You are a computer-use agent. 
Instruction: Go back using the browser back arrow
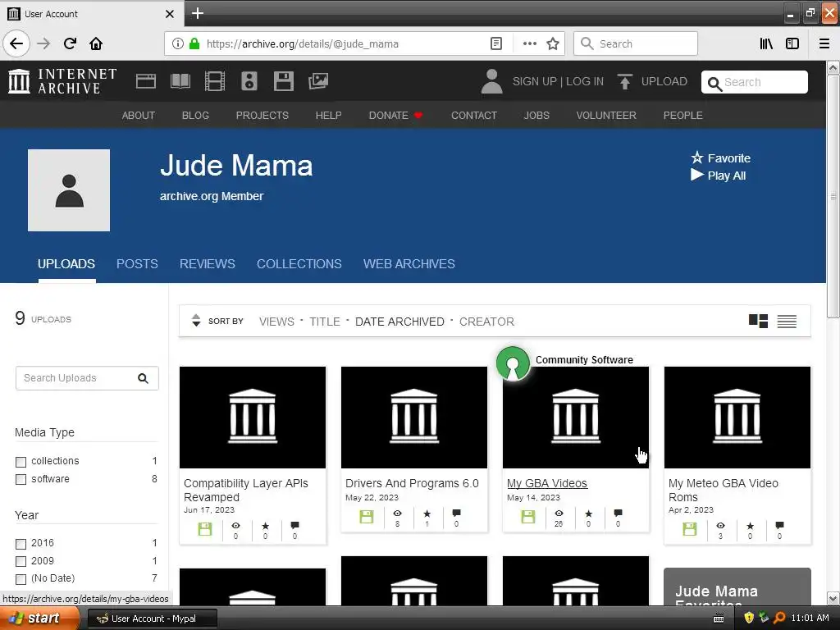pos(16,43)
